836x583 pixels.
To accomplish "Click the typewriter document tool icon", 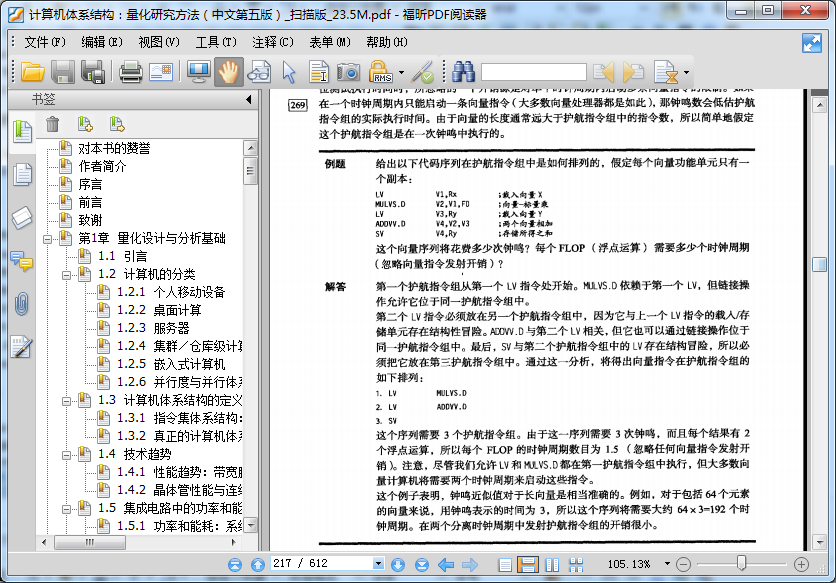I will coord(666,72).
